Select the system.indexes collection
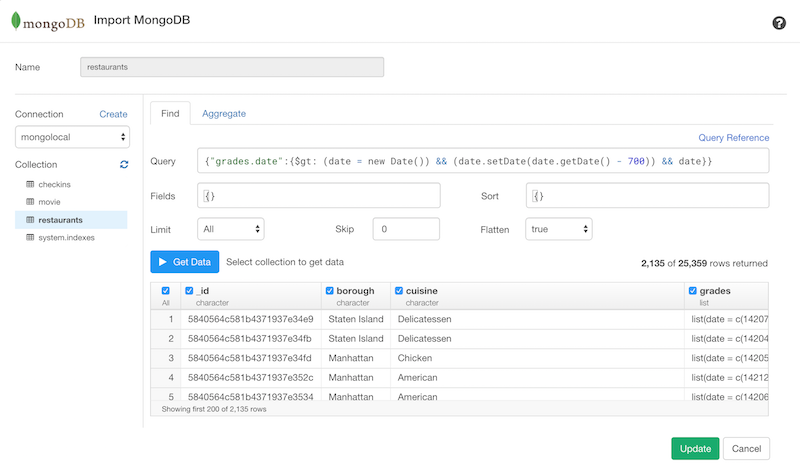 pos(66,237)
